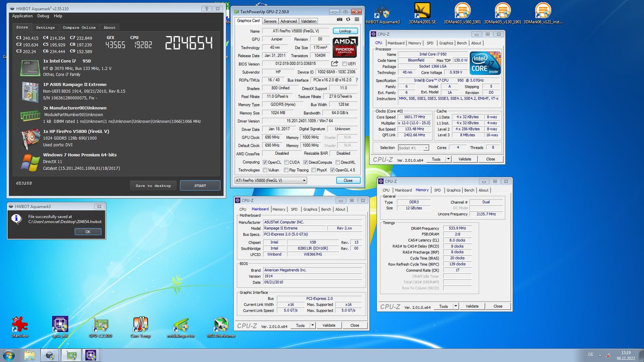Open the 3DMark05_v130_1901 desktop icon
644x362 pixels.
pyautogui.click(x=502, y=13)
